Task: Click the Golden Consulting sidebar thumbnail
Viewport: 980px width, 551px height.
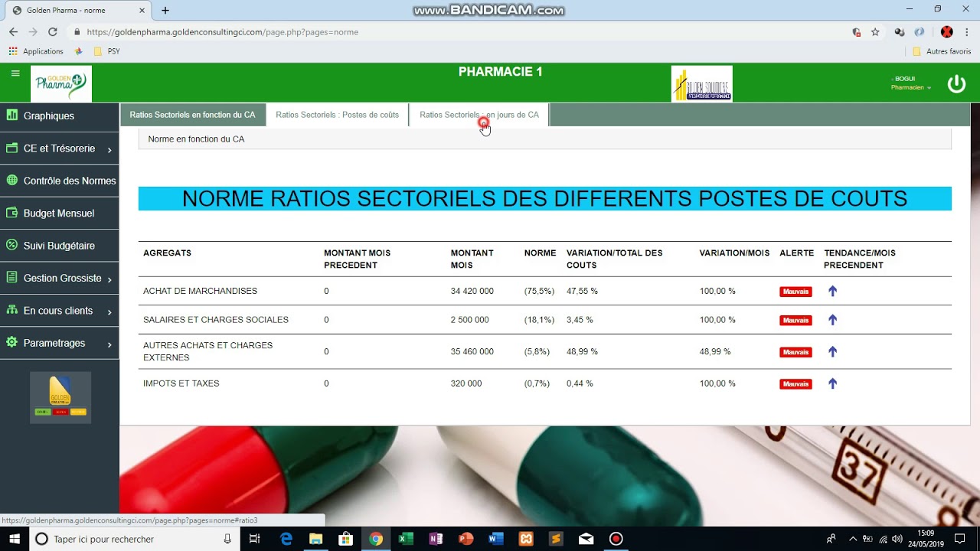Action: [60, 397]
